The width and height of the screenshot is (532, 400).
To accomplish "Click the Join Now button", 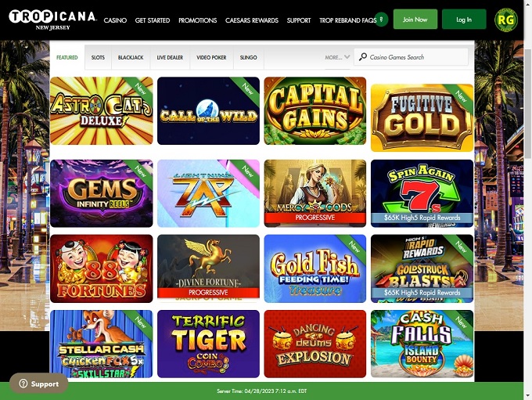I will tap(415, 20).
